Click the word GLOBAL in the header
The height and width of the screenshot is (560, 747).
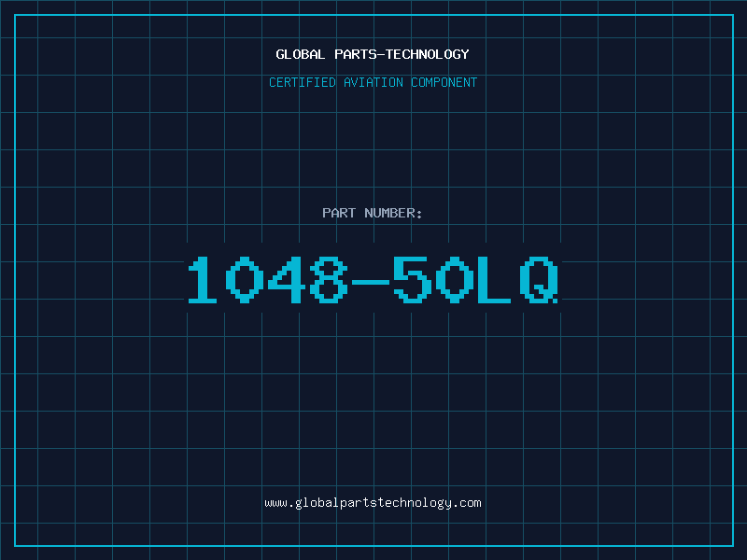pyautogui.click(x=300, y=54)
